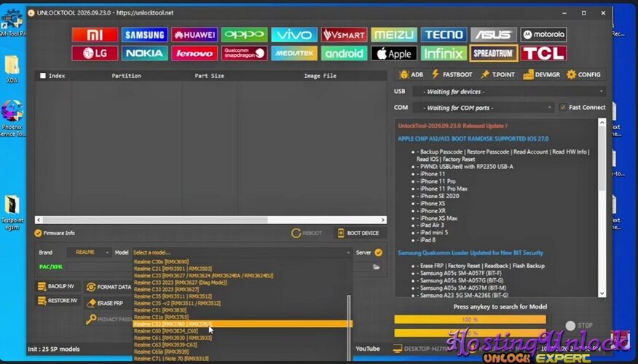This screenshot has height=364, width=638.
Task: Open the T.POINT tab
Action: (x=497, y=75)
